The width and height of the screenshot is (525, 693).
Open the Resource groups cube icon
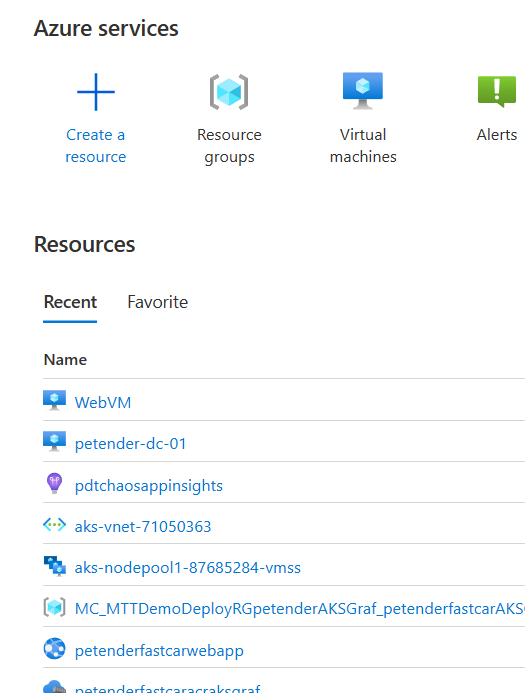[x=229, y=92]
